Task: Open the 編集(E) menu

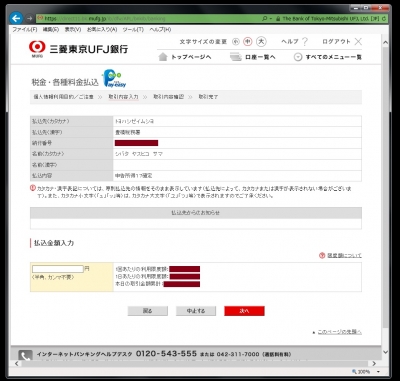Action: click(x=51, y=30)
